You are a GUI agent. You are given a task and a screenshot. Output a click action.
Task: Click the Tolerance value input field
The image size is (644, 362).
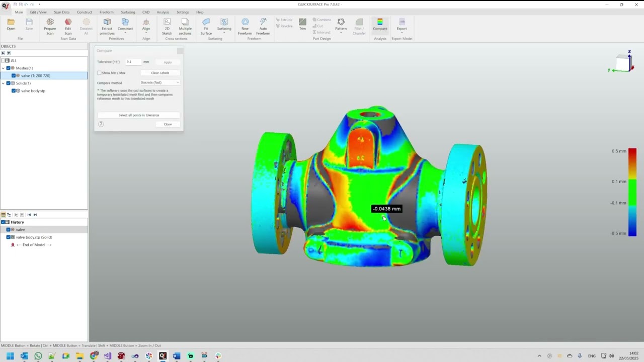coord(133,62)
